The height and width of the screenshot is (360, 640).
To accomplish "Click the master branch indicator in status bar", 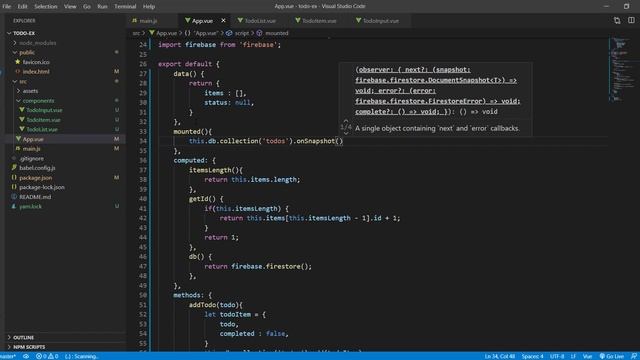I will pyautogui.click(x=8, y=356).
